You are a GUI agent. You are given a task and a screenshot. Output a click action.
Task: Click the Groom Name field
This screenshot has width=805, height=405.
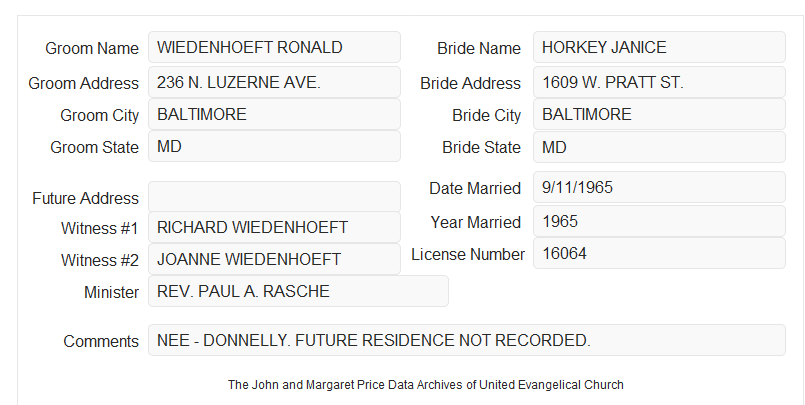click(274, 47)
